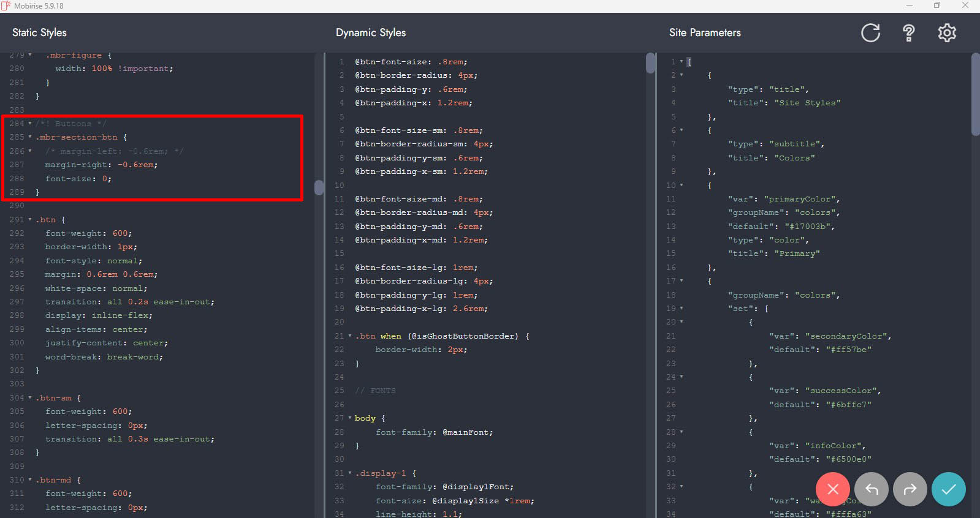
Task: Click the Mobirise app icon in title bar
Action: 6,6
